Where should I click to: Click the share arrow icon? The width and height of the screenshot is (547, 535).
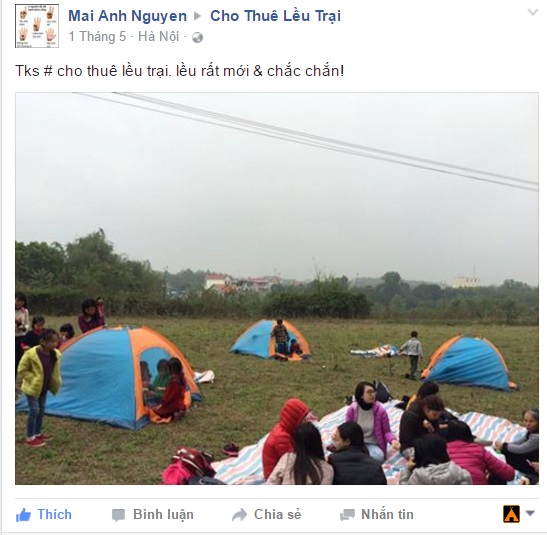point(239,515)
